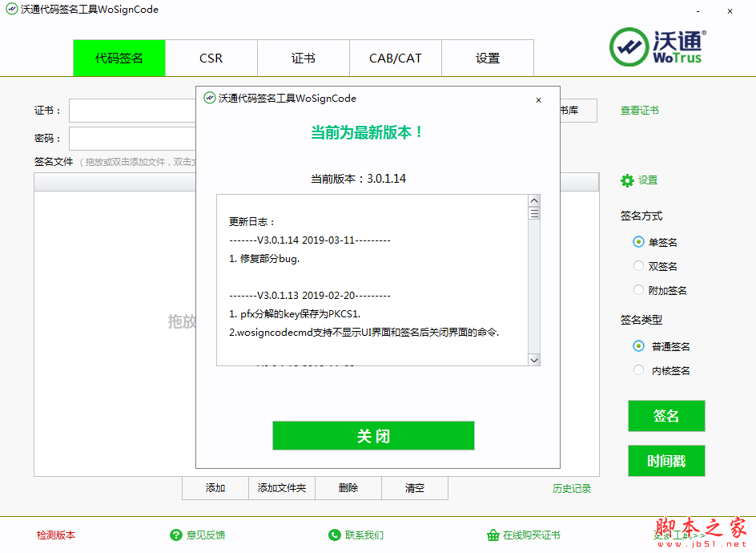Click the pfx分解的key保存为PKCS1 line
The width and height of the screenshot is (756, 553).
295,313
